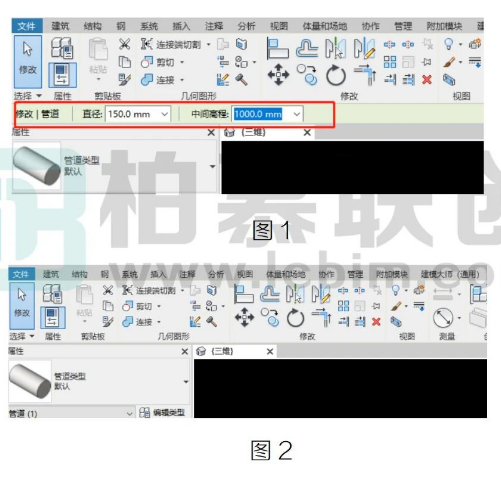Expand 剪切 dropdown in Figure 1 geometry panel
The image size is (501, 477).
[x=182, y=62]
